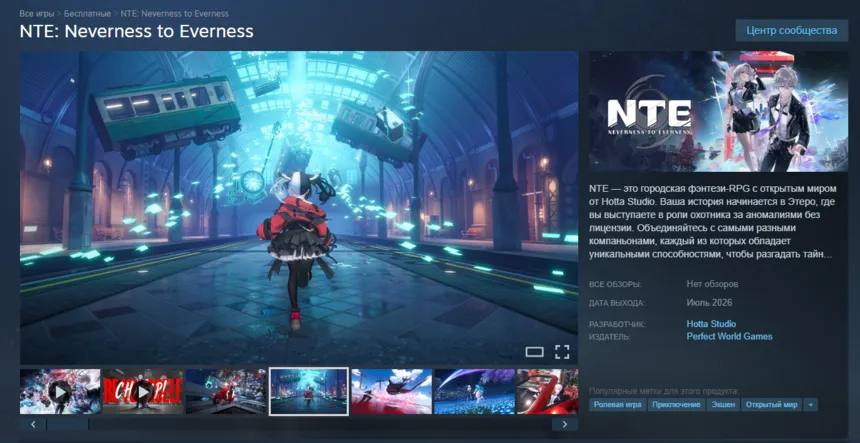The image size is (860, 443).
Task: Select the blue flower field thumbnail
Action: (x=474, y=391)
